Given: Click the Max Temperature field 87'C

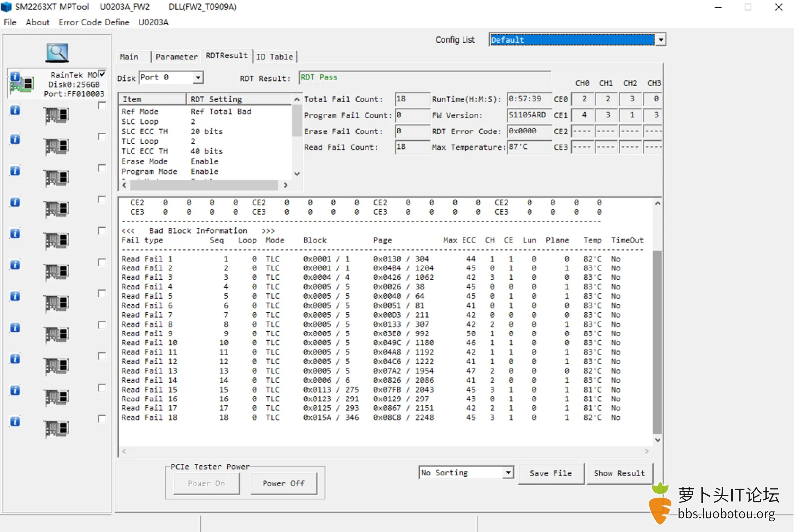Looking at the screenshot, I should click(529, 147).
